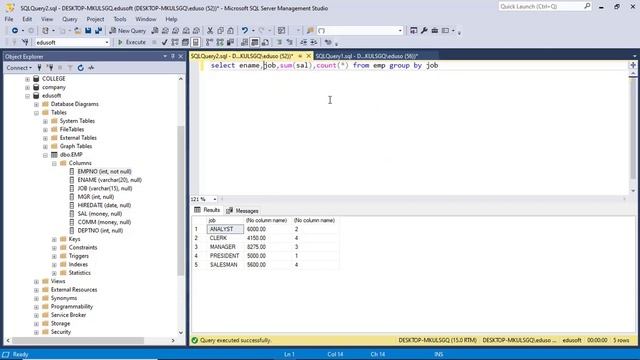The height and width of the screenshot is (360, 640).
Task: Click the Paste icon in toolbar
Action: (231, 31)
